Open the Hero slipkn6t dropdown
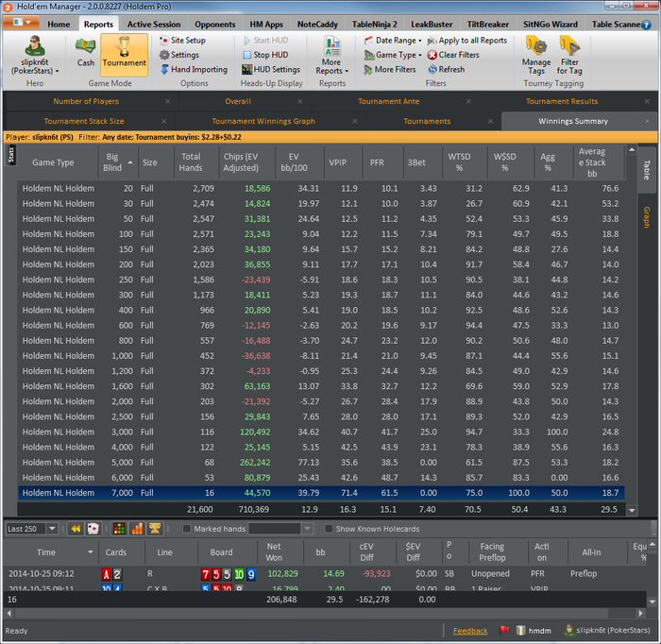 35,57
